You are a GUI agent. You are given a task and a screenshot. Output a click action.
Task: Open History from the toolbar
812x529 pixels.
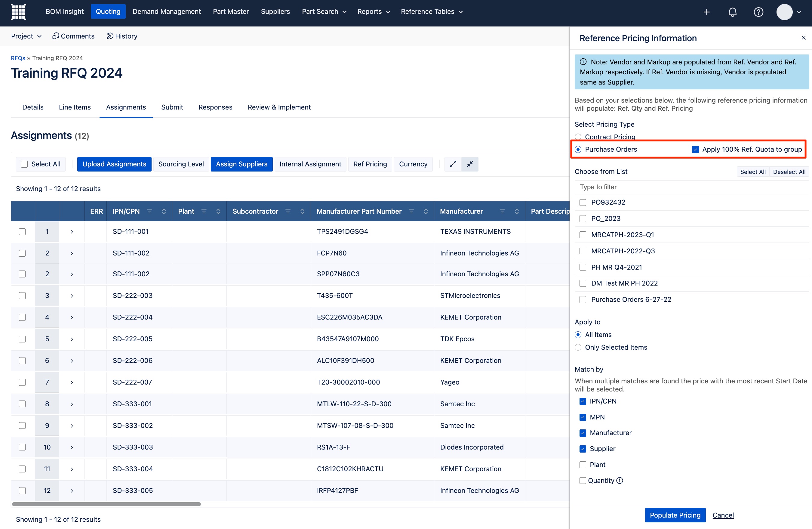click(122, 36)
